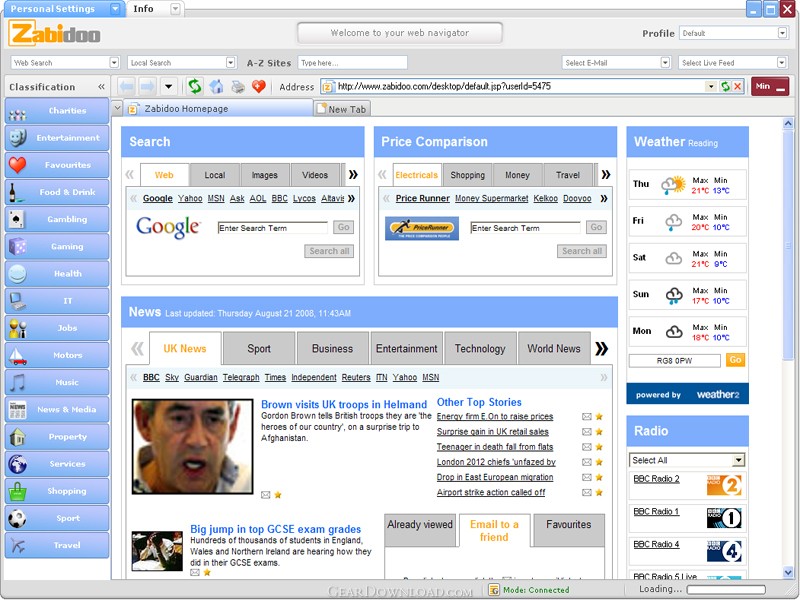Open the Local Search dropdown
The width and height of the screenshot is (800, 600).
(231, 62)
